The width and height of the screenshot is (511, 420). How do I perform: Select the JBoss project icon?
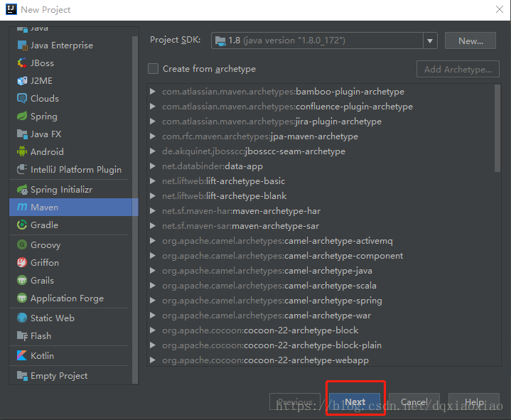tap(22, 63)
